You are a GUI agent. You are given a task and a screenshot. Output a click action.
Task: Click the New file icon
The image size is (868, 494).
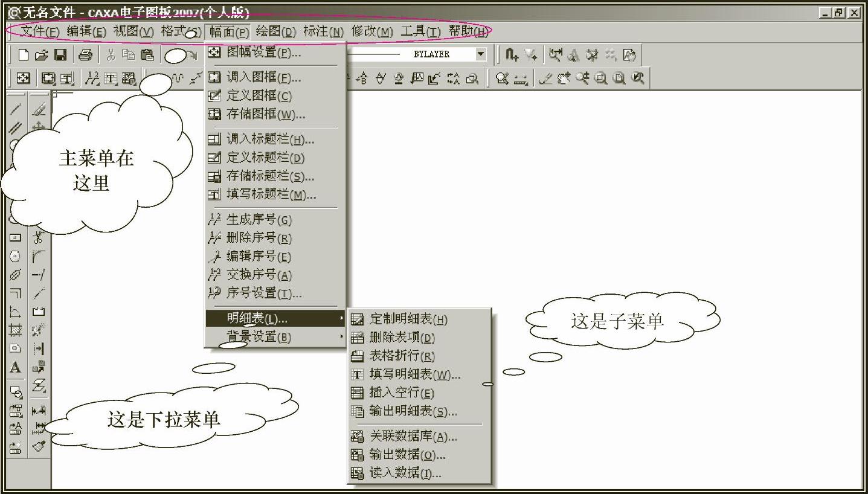coord(24,55)
